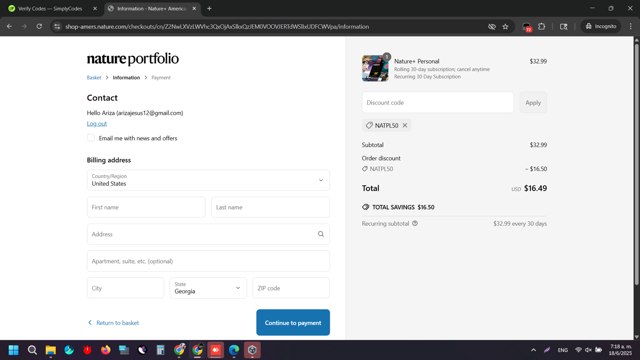
Task: Click the Incognito indicator
Action: pos(601,26)
